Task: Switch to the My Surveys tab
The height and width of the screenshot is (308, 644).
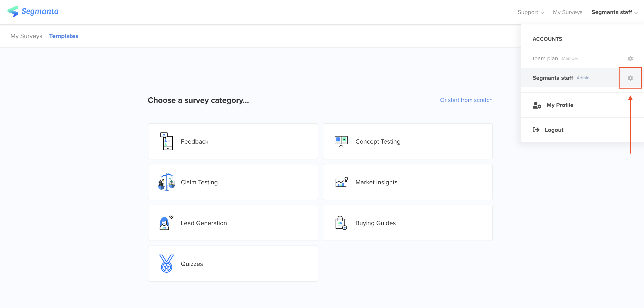Action: tap(26, 36)
